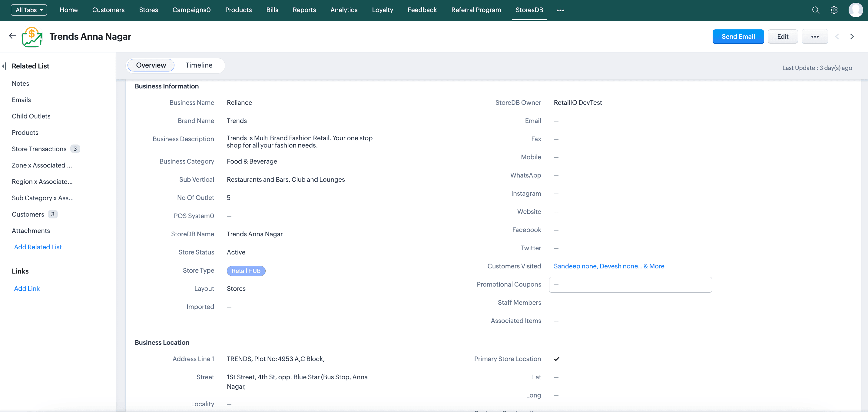
Task: Open the Bills tab
Action: [272, 10]
